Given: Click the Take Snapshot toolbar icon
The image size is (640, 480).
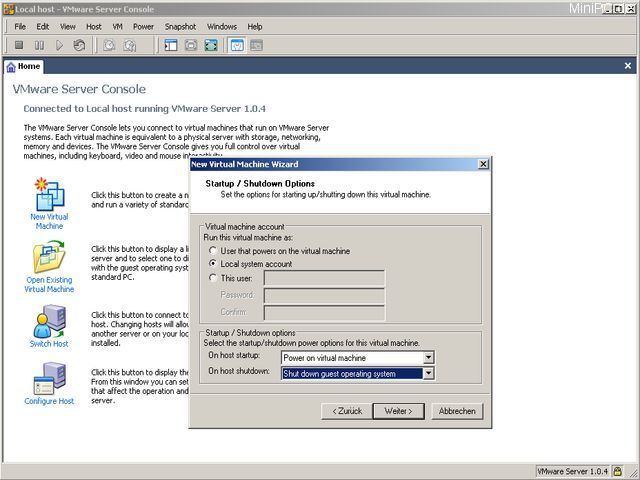Looking at the screenshot, I should click(110, 45).
